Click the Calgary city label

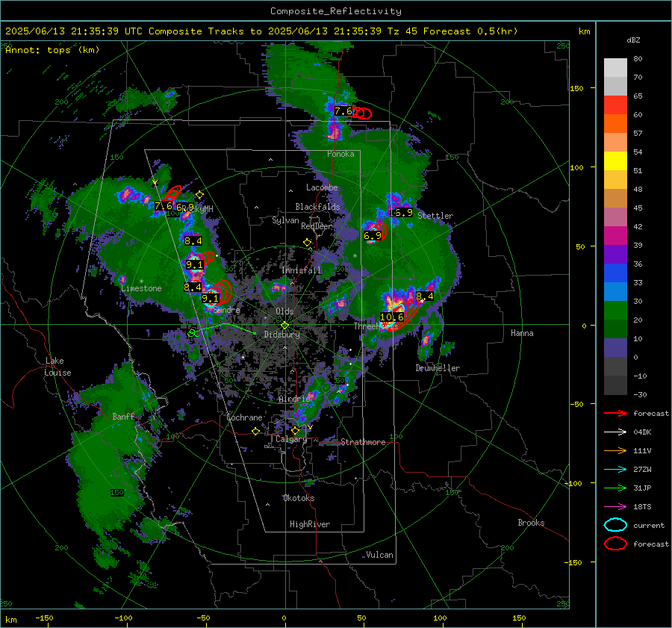coord(291,439)
